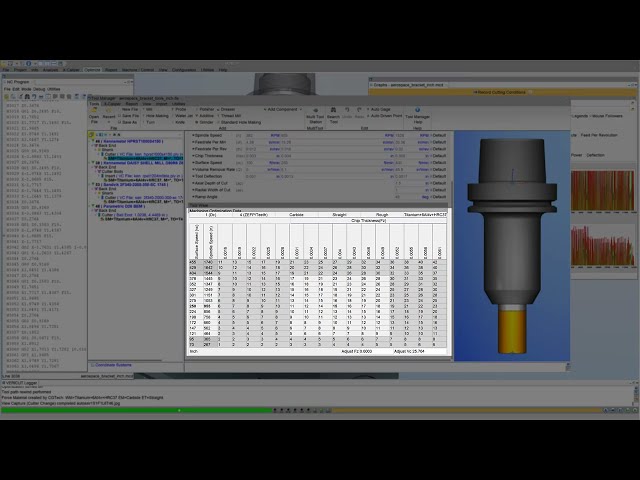Click Record Cutting Conditions bar
This screenshot has height=480, width=640.
(x=502, y=92)
